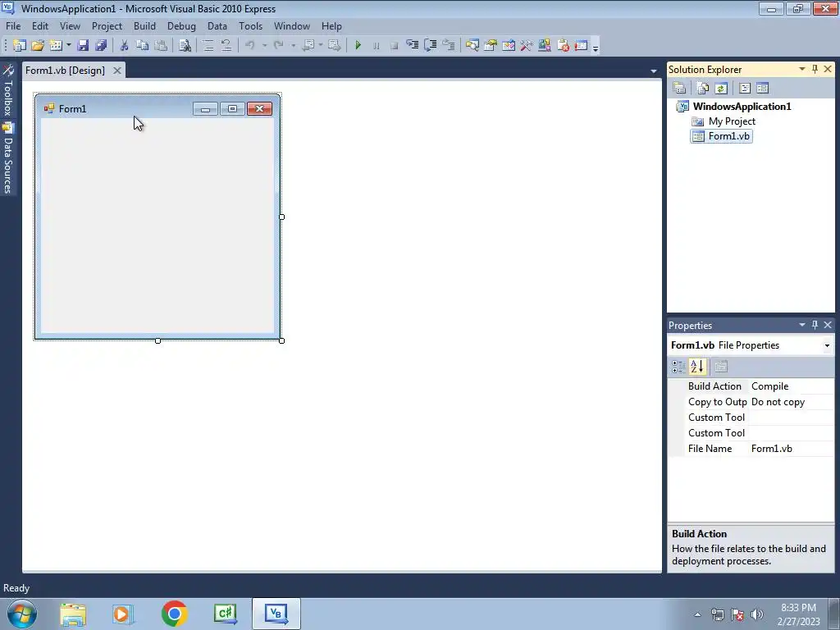Open the Edit menu

(x=39, y=26)
